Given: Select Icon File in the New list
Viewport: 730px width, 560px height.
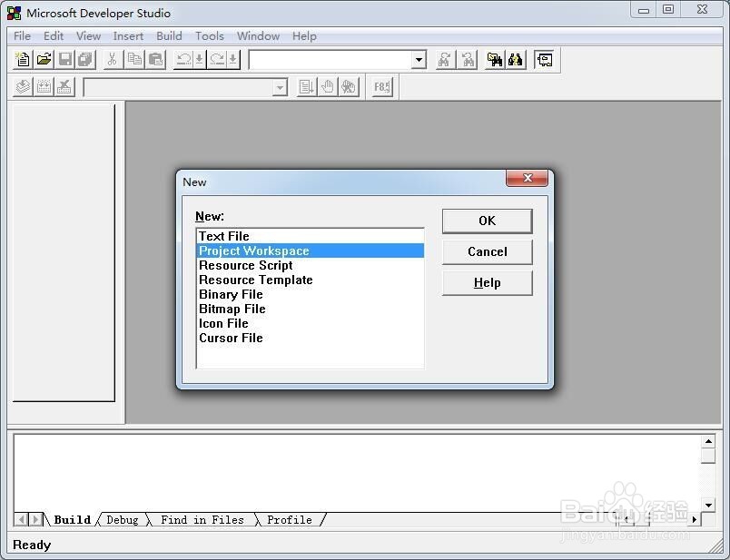Looking at the screenshot, I should click(x=311, y=323).
